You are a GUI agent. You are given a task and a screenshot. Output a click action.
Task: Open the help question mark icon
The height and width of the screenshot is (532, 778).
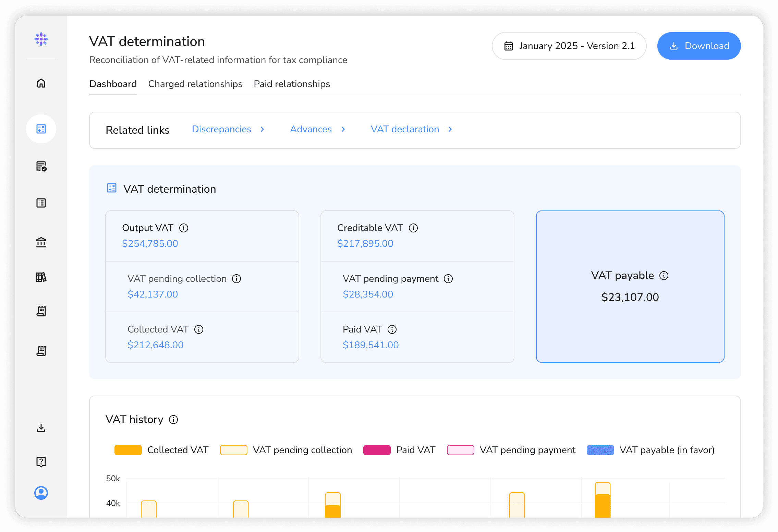click(x=41, y=462)
